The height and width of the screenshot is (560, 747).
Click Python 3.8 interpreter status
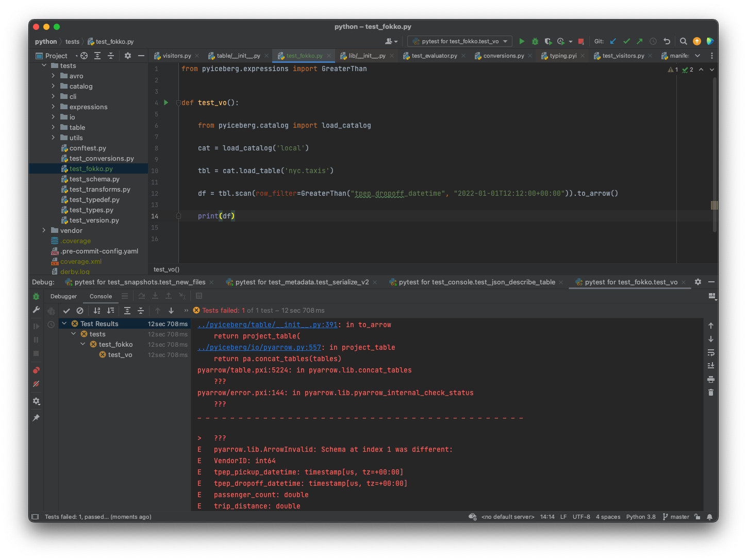(x=641, y=517)
